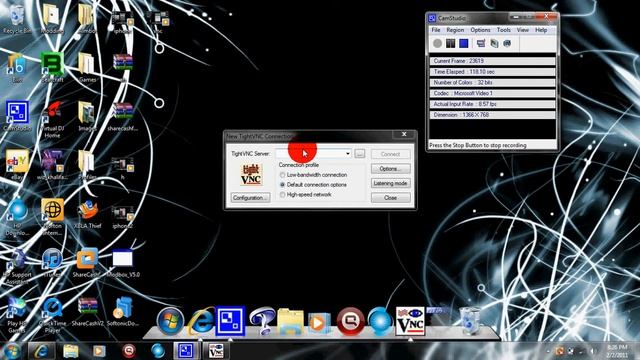Viewport: 640px width, 360px height.
Task: Open the Windows Start button on taskbar
Action: pos(11,351)
